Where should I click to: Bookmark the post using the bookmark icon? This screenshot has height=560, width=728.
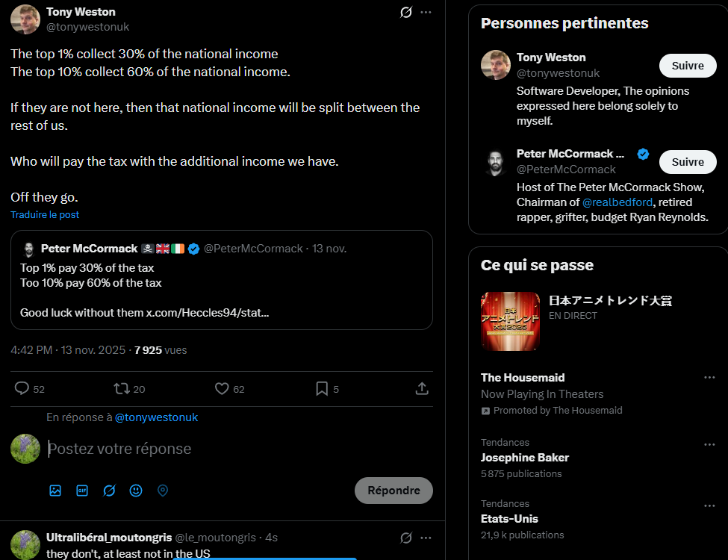coord(322,388)
